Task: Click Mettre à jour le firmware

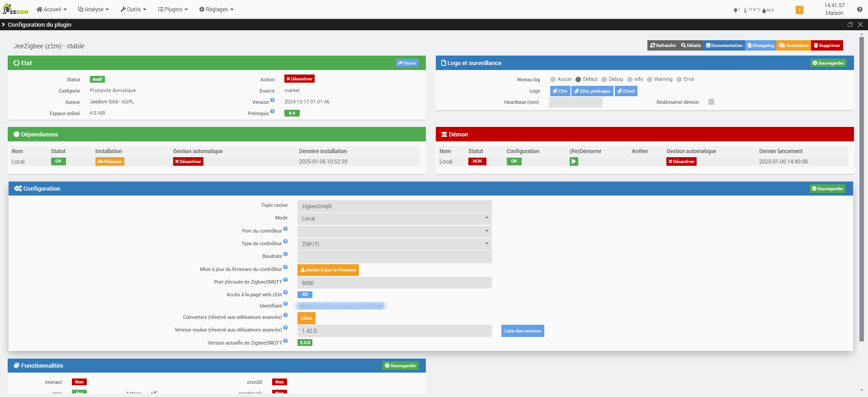Action: coord(328,270)
